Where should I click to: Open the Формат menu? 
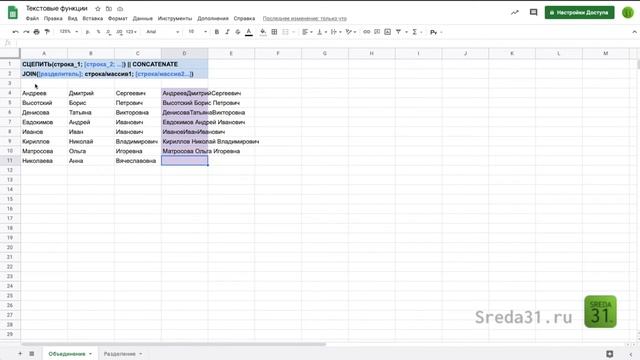[118, 18]
